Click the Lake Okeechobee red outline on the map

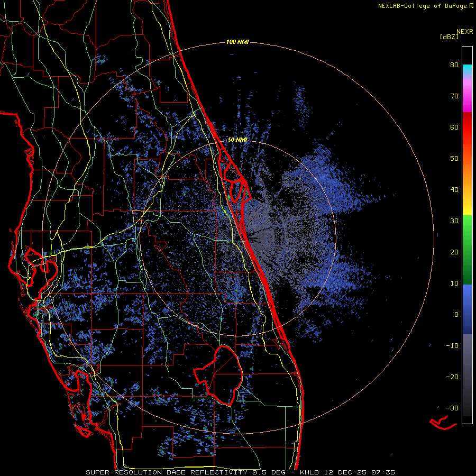[219, 376]
